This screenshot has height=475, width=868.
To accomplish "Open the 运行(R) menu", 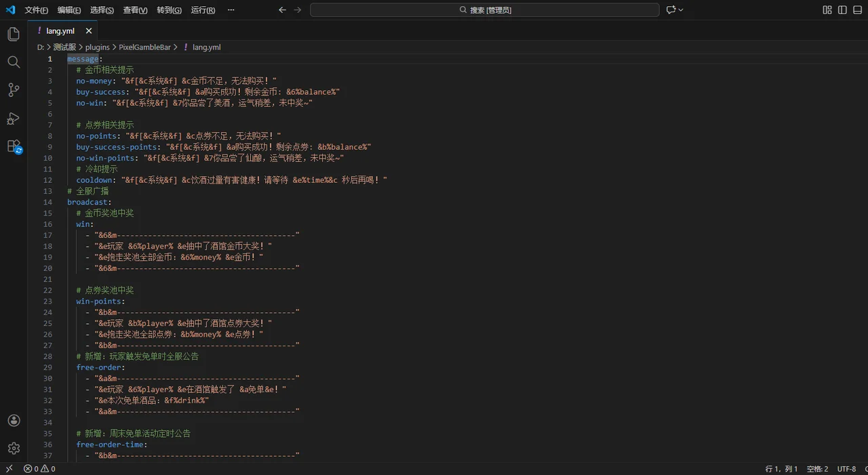I will pos(203,10).
